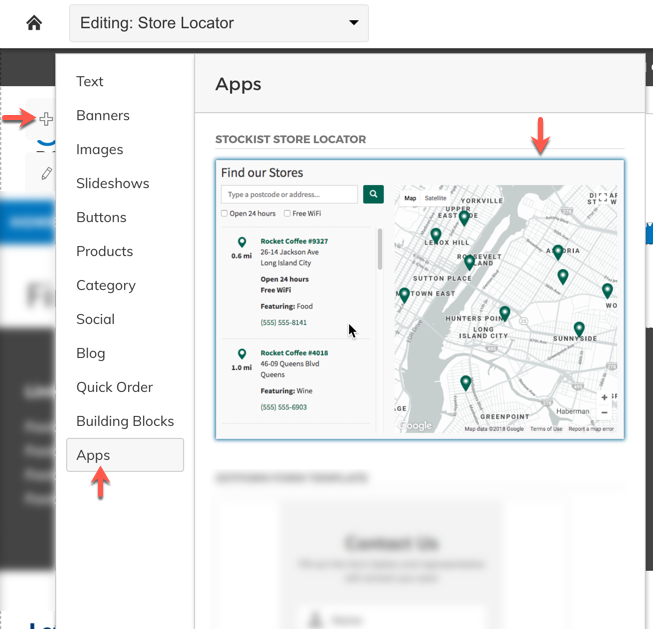The image size is (653, 629).
Task: Click Report a map error link
Action: click(591, 429)
